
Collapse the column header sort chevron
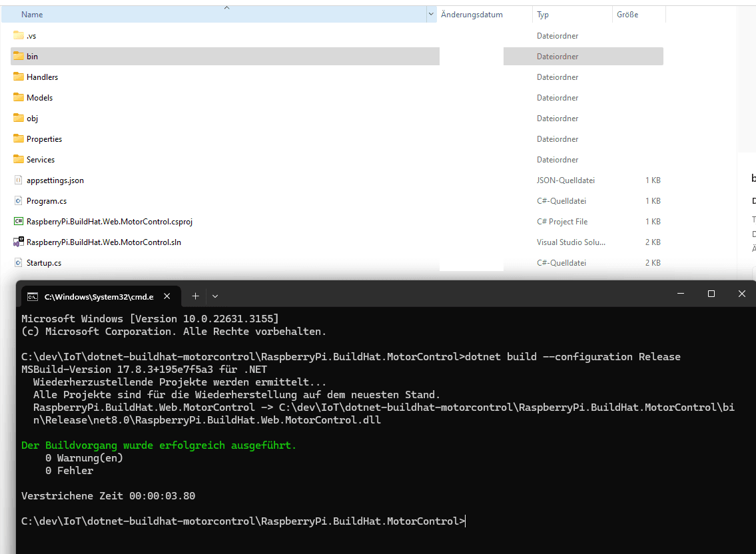226,7
